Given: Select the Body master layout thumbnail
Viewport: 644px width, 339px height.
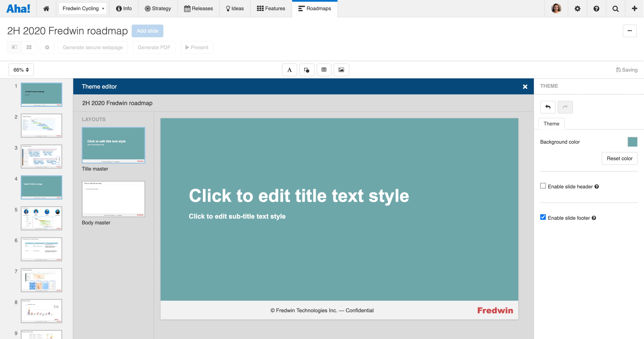Looking at the screenshot, I should [x=113, y=199].
